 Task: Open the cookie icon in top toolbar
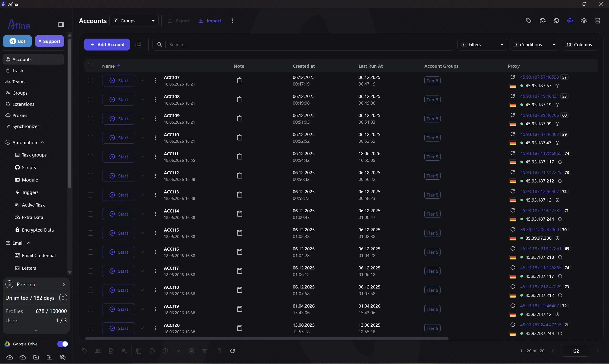(543, 21)
